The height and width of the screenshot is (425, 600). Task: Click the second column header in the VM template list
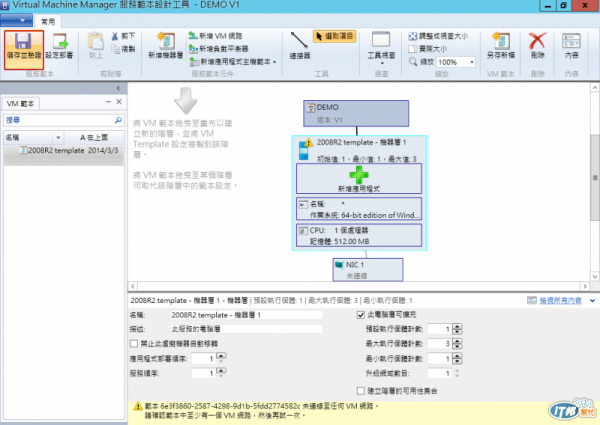94,137
